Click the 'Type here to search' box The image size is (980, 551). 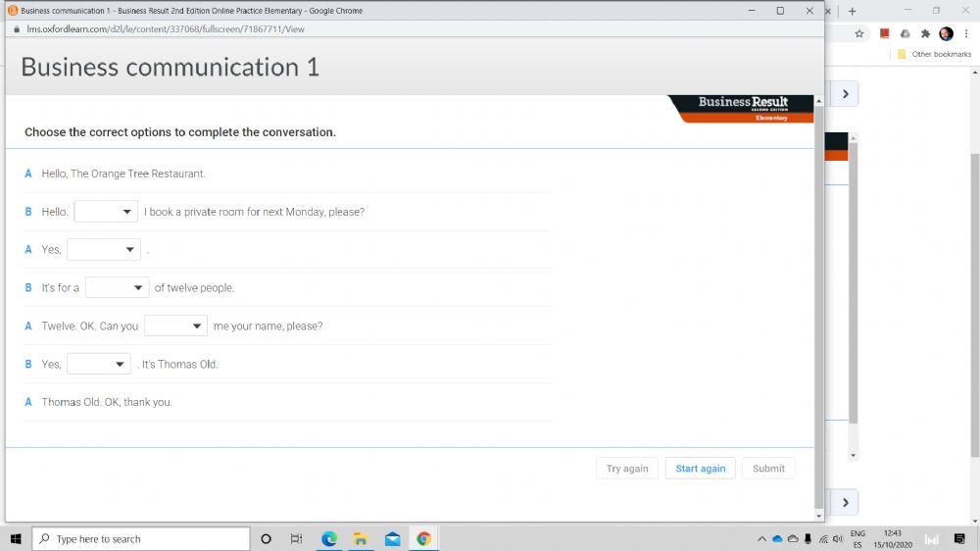click(x=141, y=538)
